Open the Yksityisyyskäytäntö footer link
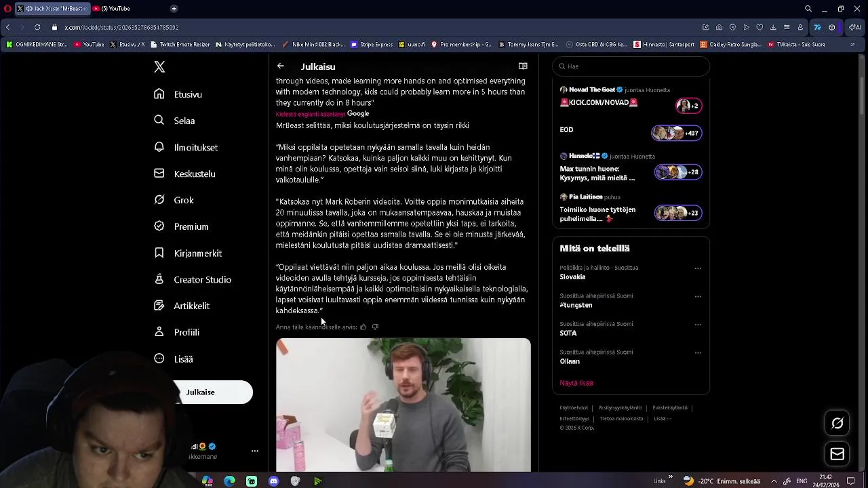Viewport: 868px width, 488px height. [x=620, y=408]
